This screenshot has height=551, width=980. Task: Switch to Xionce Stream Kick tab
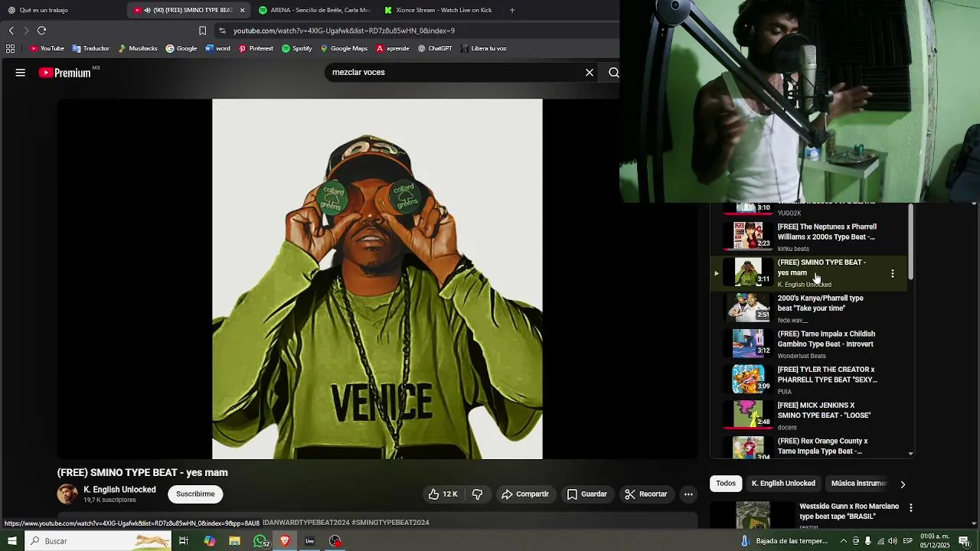point(440,10)
